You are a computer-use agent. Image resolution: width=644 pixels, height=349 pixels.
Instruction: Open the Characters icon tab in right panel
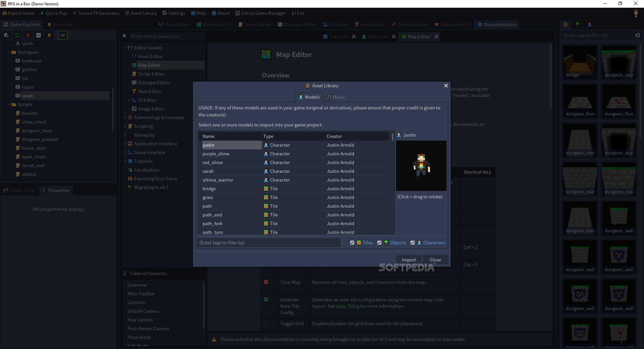click(x=590, y=24)
